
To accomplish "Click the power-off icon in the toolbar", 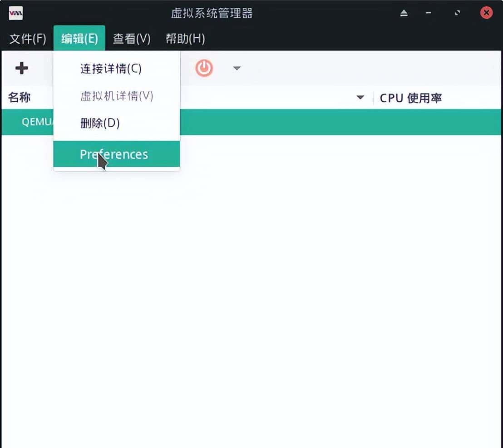I will pyautogui.click(x=203, y=68).
